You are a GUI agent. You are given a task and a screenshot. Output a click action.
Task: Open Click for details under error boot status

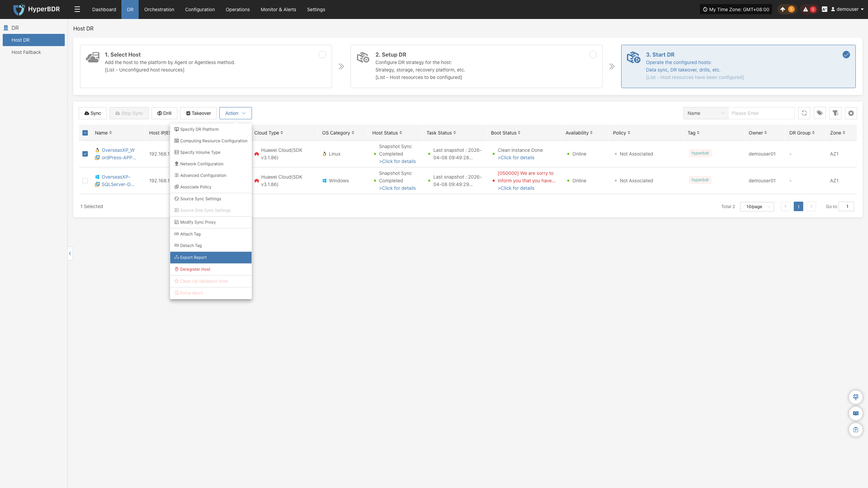tap(516, 188)
